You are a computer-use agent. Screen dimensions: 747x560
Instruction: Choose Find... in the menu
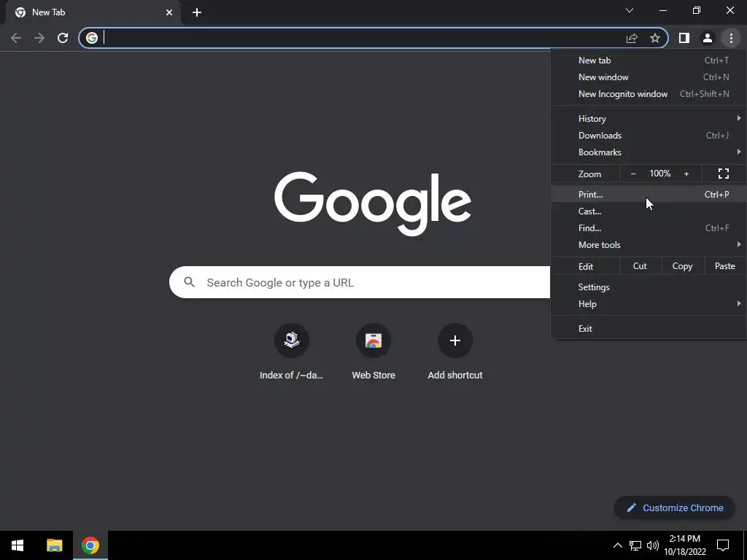click(649, 228)
